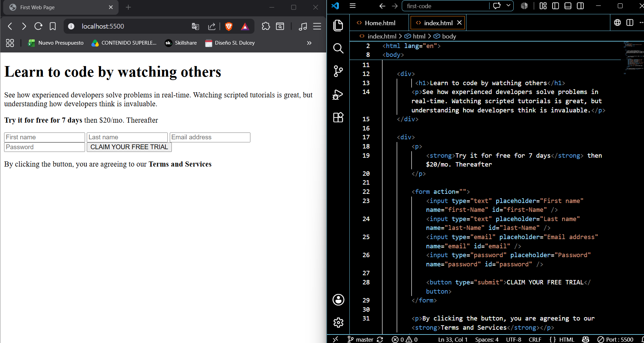Click the body breadcrumb item
The image size is (644, 343).
click(445, 36)
